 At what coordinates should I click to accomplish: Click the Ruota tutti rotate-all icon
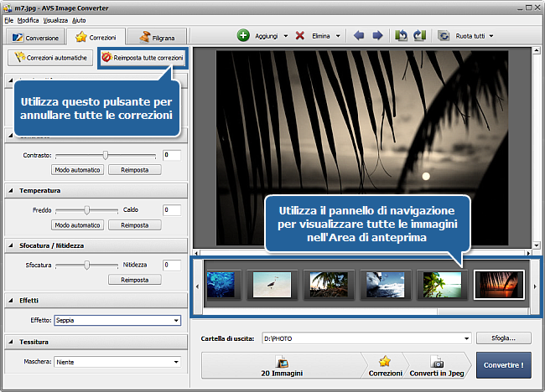[x=444, y=36]
